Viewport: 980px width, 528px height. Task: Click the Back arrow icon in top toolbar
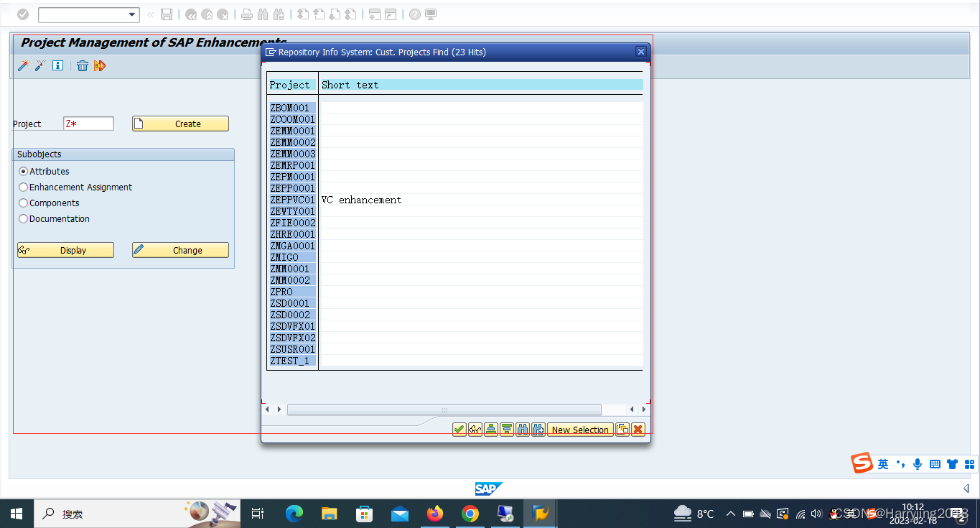191,14
